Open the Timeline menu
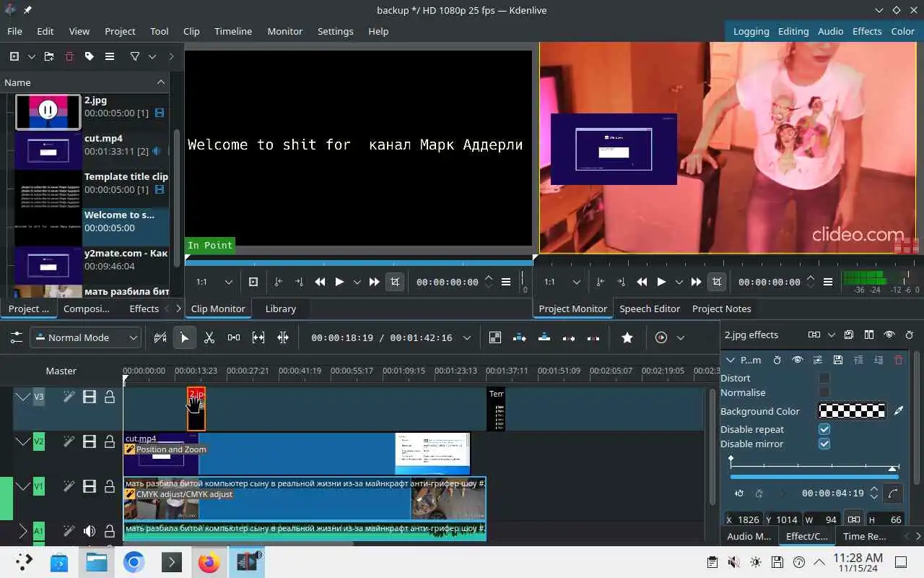This screenshot has height=578, width=924. (233, 31)
